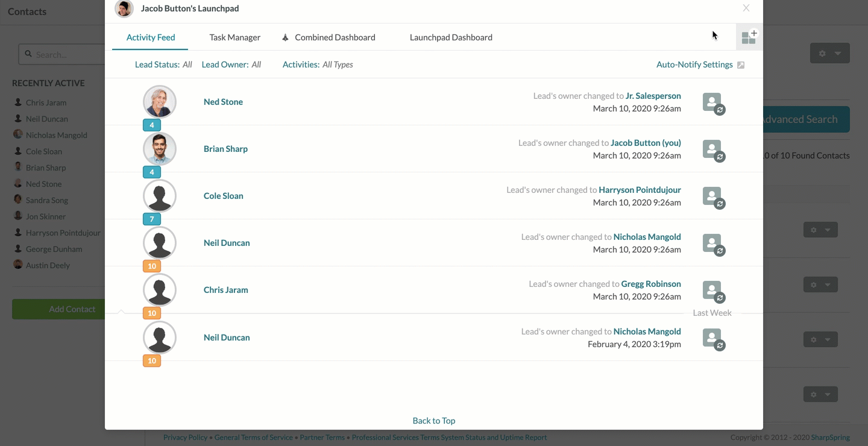Click the owner-change icon for Chris Jaram

pyautogui.click(x=714, y=292)
